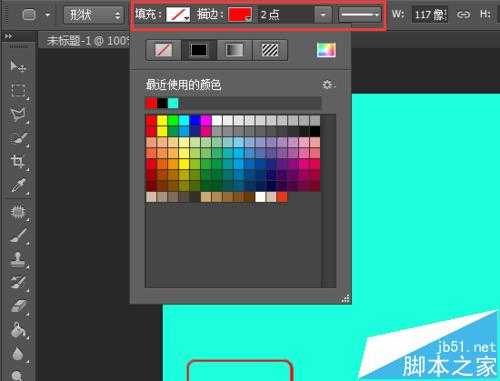This screenshot has width=500, height=381.
Task: Select the Brush tool
Action: [18, 235]
